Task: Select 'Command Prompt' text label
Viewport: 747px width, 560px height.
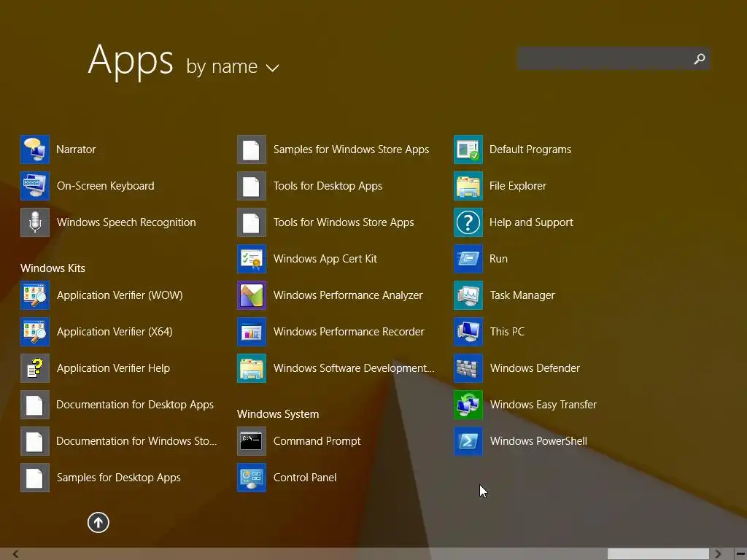Action: point(317,441)
